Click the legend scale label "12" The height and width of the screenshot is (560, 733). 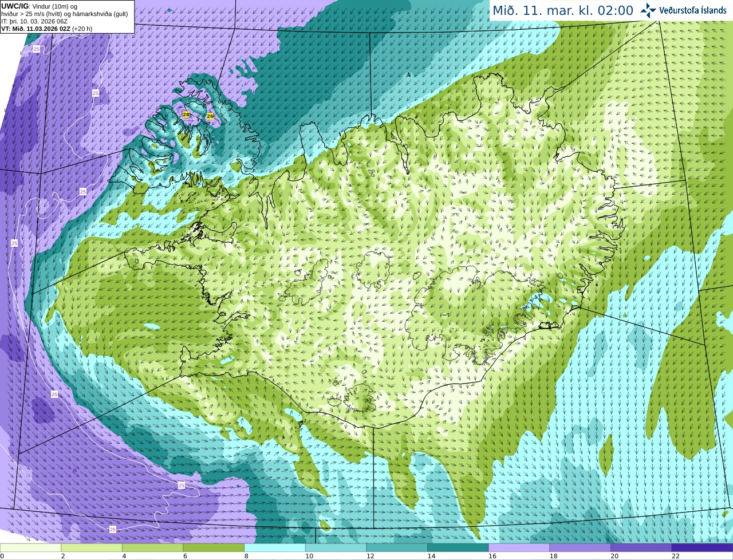click(x=371, y=556)
